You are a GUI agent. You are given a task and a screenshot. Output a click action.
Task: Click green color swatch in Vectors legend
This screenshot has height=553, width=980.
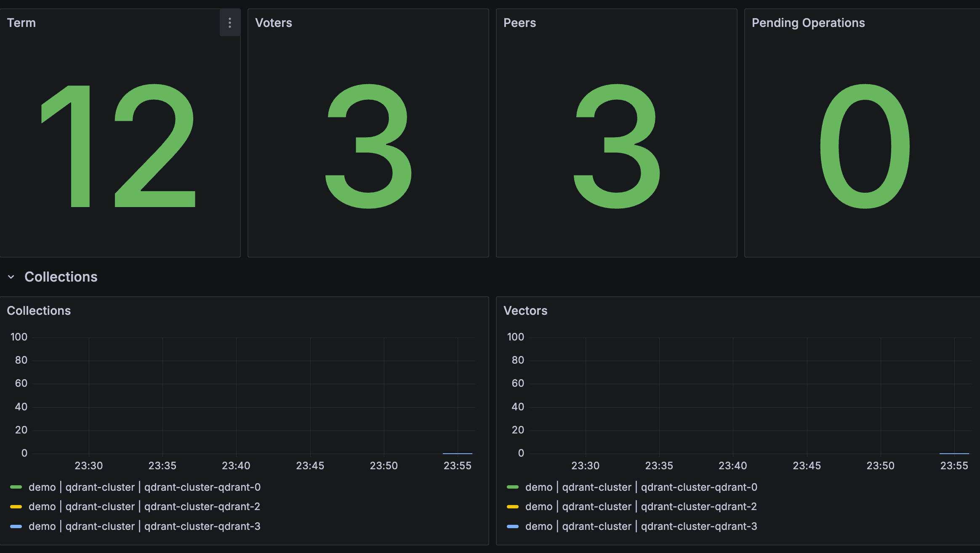(513, 487)
